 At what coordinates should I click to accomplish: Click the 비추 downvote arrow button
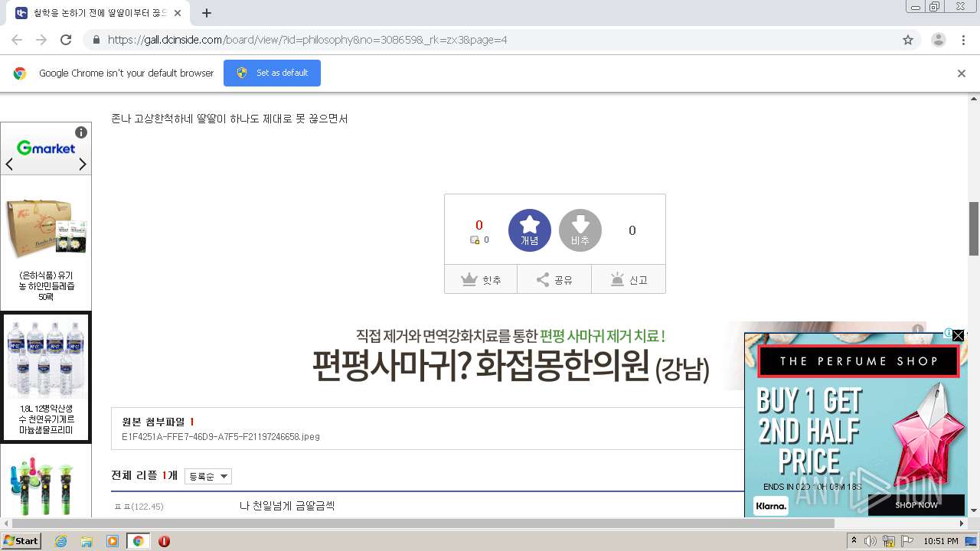(580, 230)
